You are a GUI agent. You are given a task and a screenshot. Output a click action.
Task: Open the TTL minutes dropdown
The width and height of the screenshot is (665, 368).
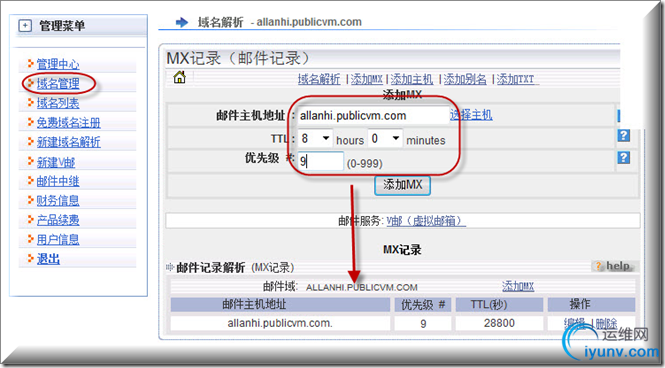point(385,139)
